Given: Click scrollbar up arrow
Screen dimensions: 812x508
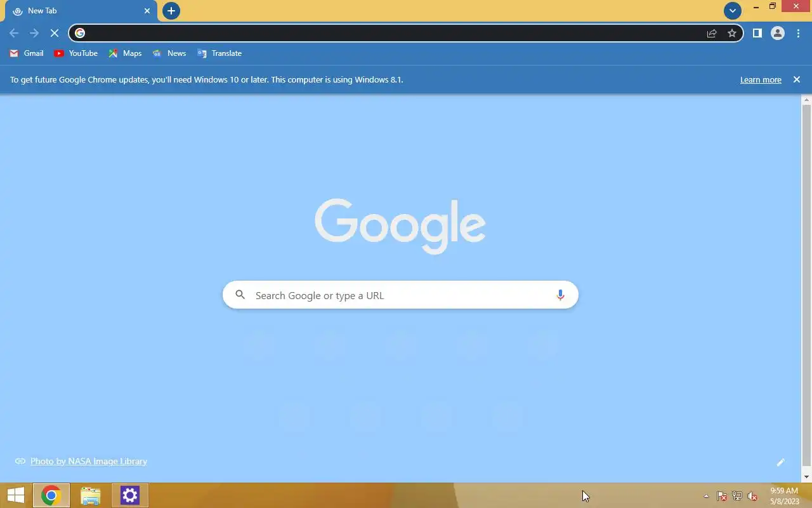Looking at the screenshot, I should pos(807,100).
